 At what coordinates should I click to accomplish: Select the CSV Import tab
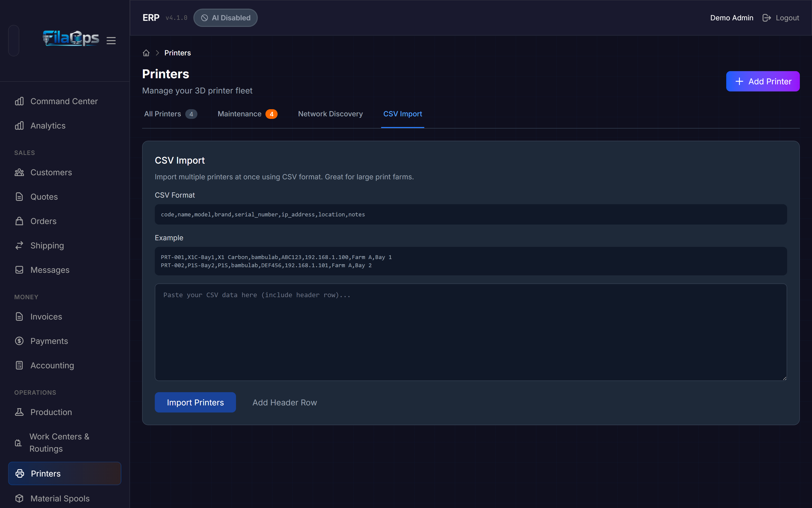coord(403,114)
